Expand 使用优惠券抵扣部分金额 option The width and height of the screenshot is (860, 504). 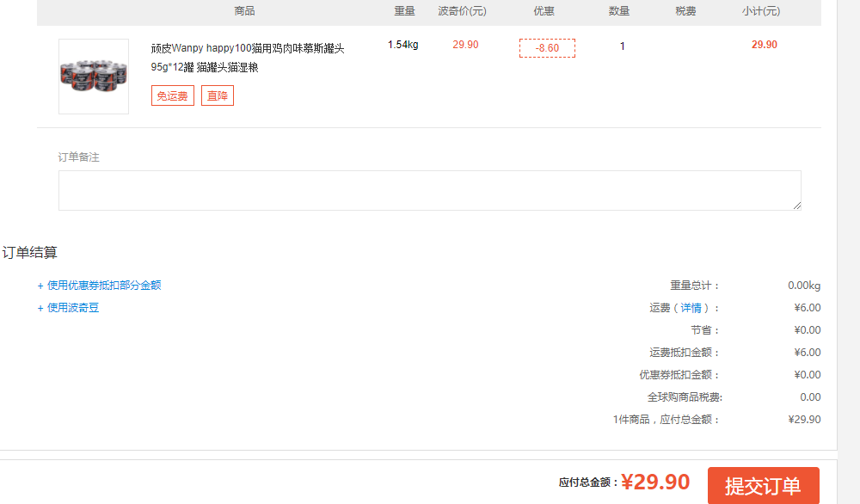(100, 286)
